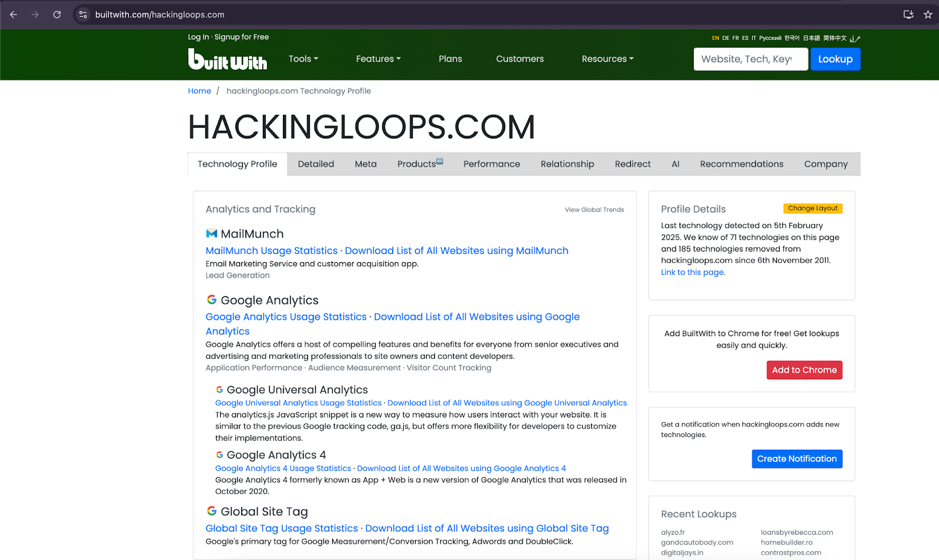Switch language to FR
The height and width of the screenshot is (560, 939).
[736, 38]
